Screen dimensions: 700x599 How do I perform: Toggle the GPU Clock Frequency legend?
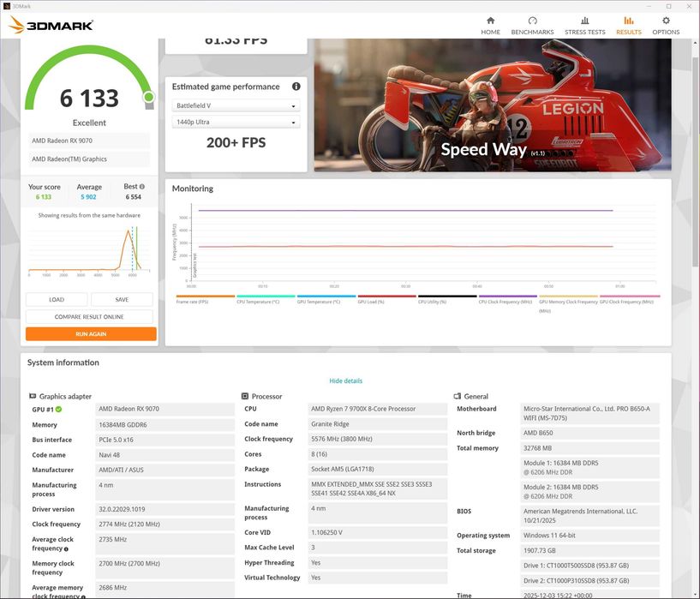(x=630, y=299)
